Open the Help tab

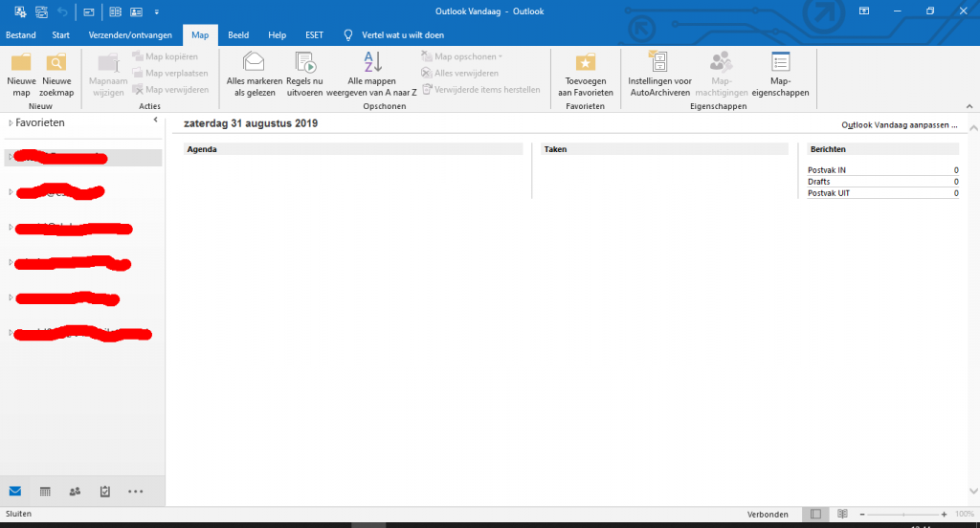point(277,35)
